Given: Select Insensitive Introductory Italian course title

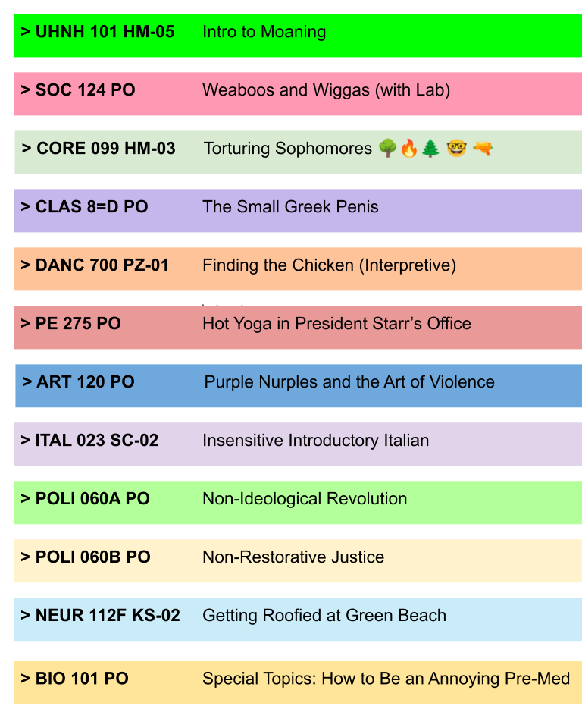Looking at the screenshot, I should coord(315,441).
